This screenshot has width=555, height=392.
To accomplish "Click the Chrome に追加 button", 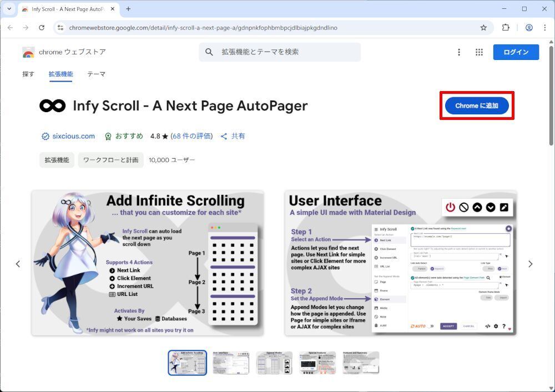I will click(477, 105).
